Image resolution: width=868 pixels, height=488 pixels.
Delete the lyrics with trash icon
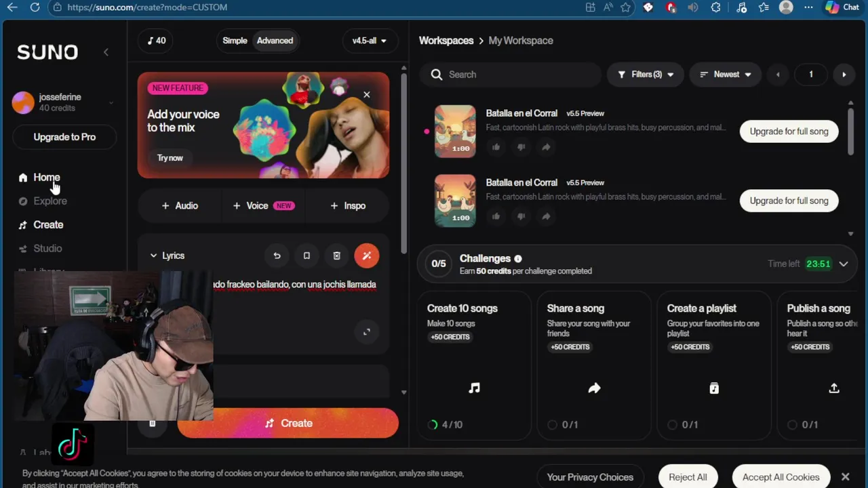click(x=336, y=256)
